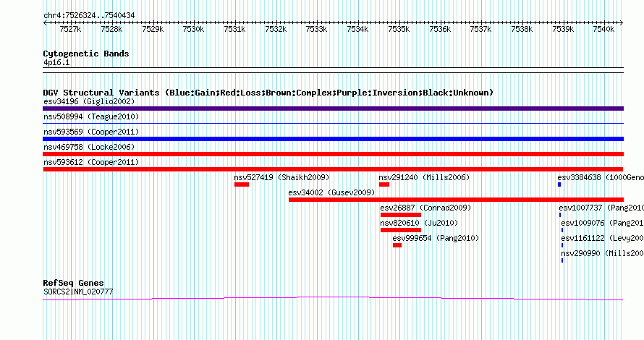The width and height of the screenshot is (644, 340).
Task: Click the blue esv3384638 gain marker
Action: [559, 184]
